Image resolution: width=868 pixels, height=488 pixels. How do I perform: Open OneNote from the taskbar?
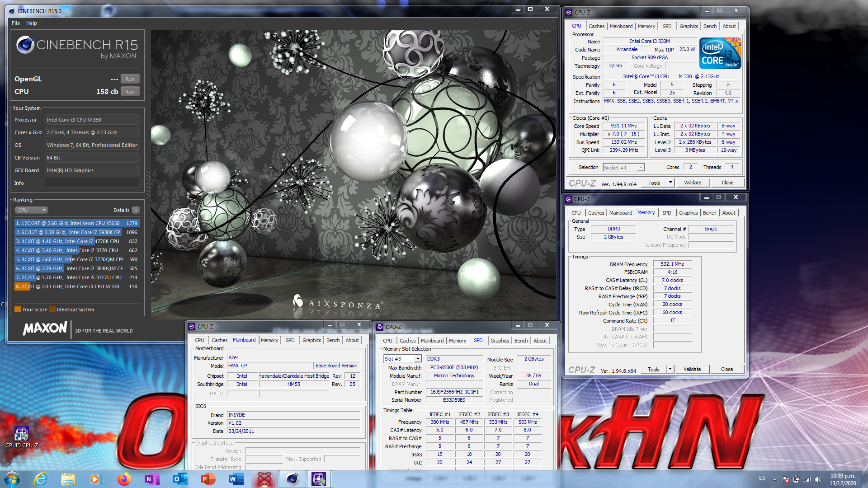(x=152, y=479)
